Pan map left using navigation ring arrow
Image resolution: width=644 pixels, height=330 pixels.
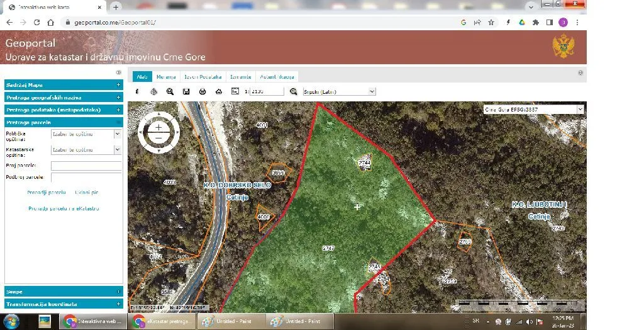(x=140, y=132)
